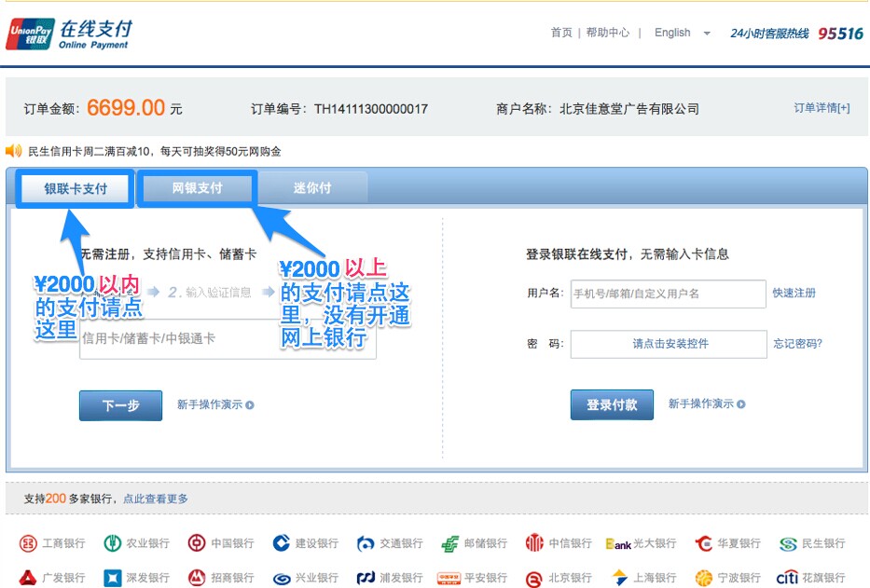Select the 浦发银行 bank icon
870x588 pixels.
(x=366, y=578)
